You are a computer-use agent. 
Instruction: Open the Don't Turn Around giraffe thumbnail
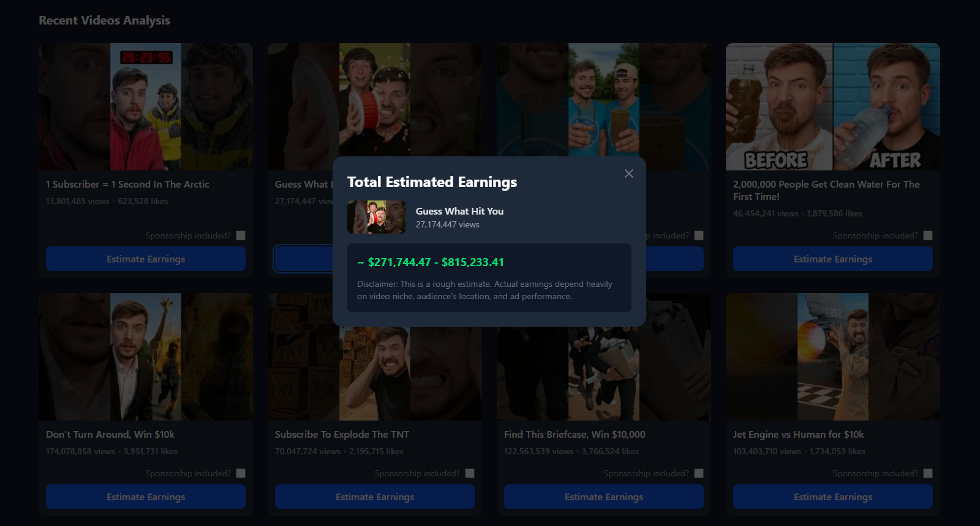pos(146,357)
